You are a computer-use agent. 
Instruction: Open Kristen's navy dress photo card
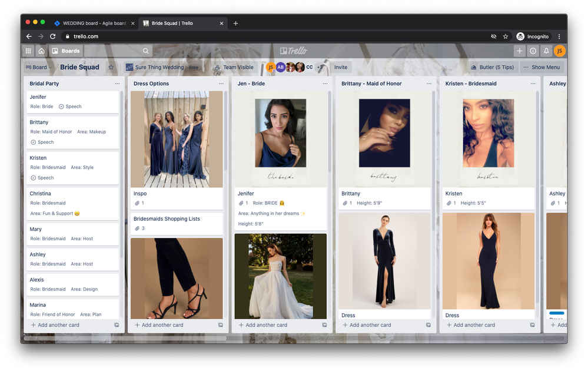tap(489, 261)
